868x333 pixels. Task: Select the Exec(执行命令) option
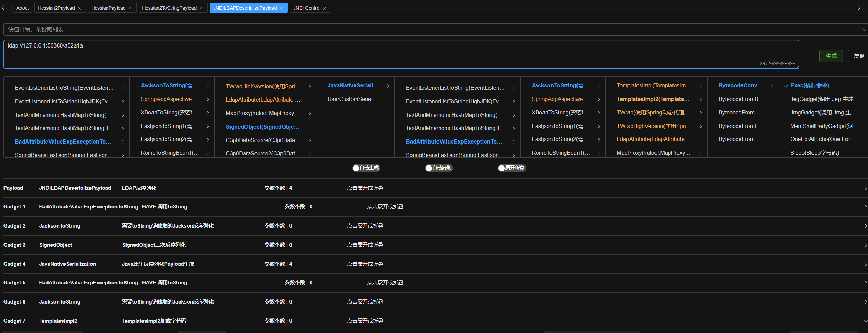809,86
